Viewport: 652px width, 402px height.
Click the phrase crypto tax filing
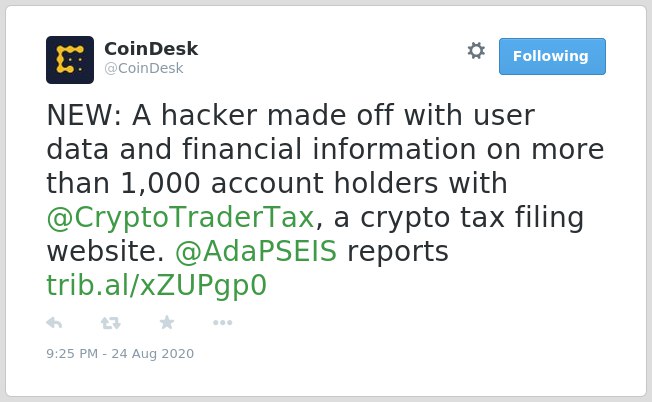pos(472,218)
